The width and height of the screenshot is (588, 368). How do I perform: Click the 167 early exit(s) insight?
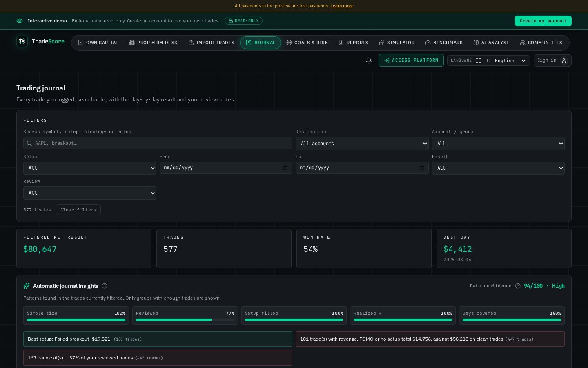tap(158, 358)
